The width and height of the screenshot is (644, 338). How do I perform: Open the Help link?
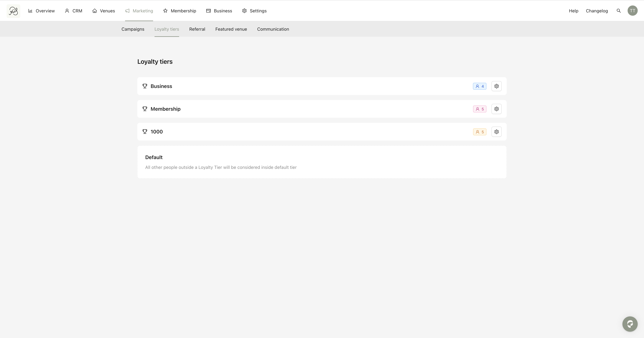pyautogui.click(x=574, y=11)
